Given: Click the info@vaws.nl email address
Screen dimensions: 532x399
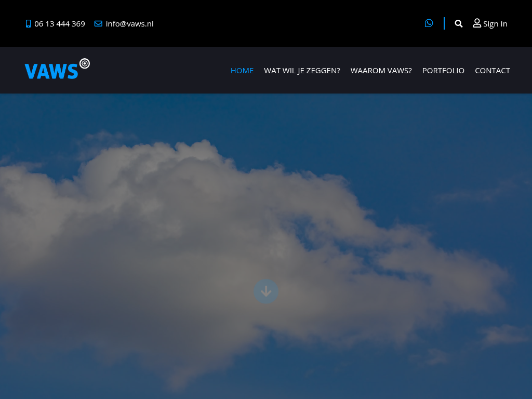Looking at the screenshot, I should pos(129,24).
